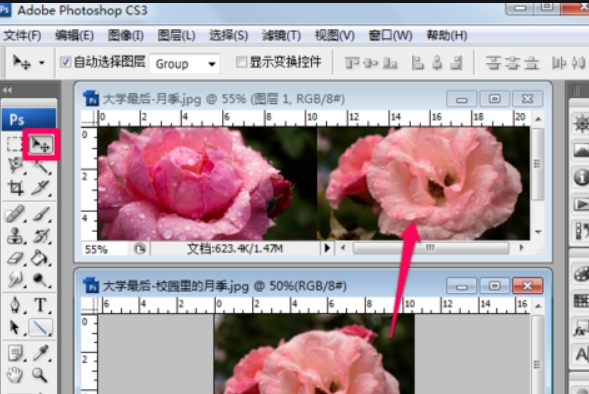The height and width of the screenshot is (394, 589).
Task: Click scroll-down arrow in 月季.jpg window
Action: click(x=538, y=232)
